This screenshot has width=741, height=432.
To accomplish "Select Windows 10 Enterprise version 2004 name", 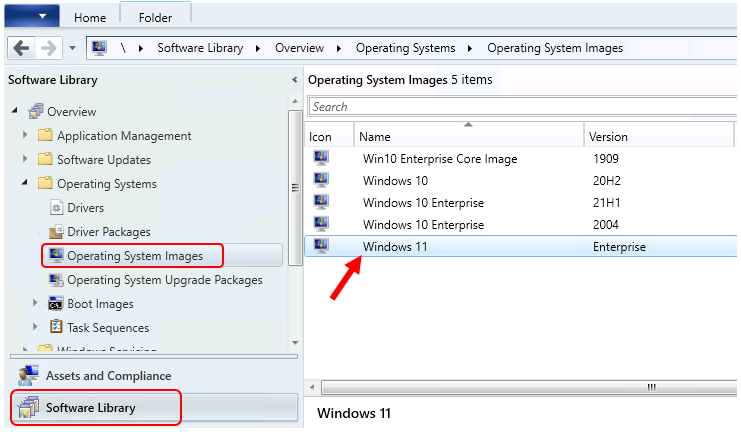I will 423,225.
